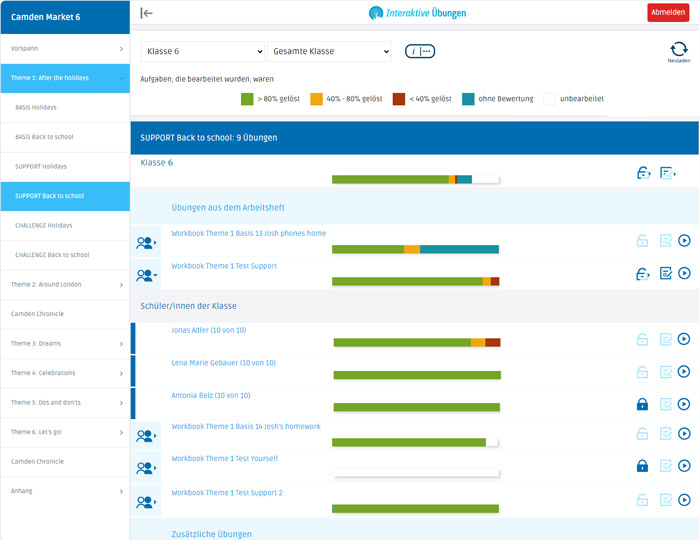
Task: Click the red Abmelden button
Action: (x=667, y=13)
